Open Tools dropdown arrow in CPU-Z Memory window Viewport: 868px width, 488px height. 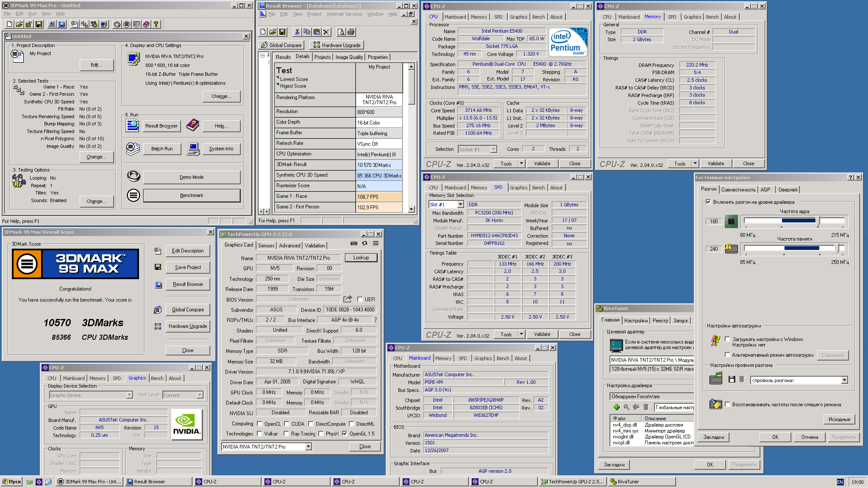coord(695,164)
